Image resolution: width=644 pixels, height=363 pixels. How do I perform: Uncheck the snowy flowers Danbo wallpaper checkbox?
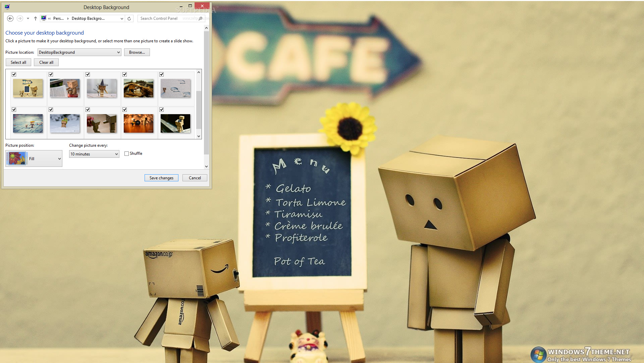[51, 110]
